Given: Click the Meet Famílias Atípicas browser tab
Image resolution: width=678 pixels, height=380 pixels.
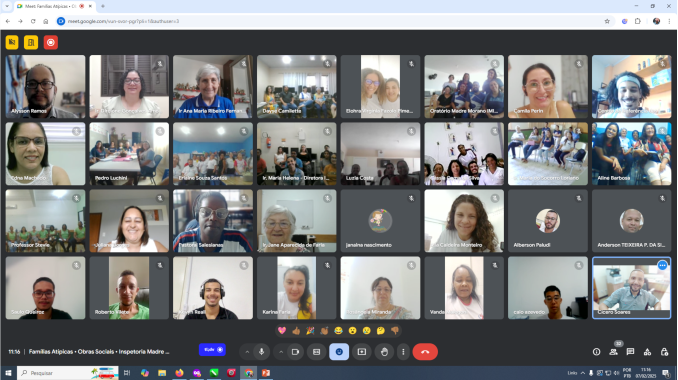Looking at the screenshot, I should (x=53, y=6).
